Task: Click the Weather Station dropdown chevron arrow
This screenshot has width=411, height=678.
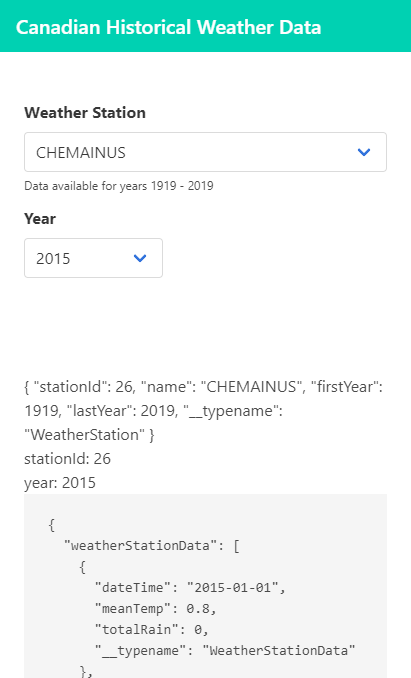Action: (x=364, y=152)
